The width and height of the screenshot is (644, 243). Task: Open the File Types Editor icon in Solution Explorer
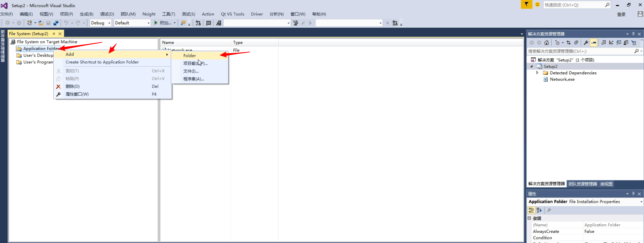click(619, 43)
